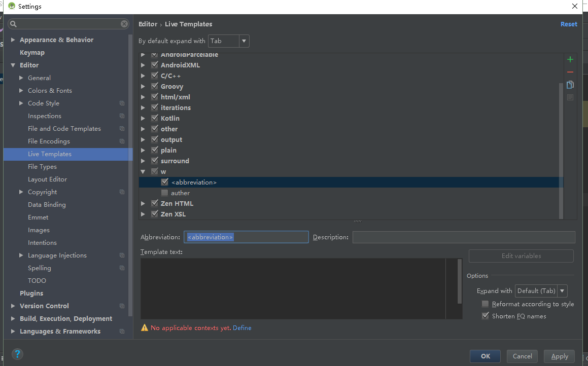The image size is (588, 366).
Task: Go to Emmet settings page
Action: 38,217
